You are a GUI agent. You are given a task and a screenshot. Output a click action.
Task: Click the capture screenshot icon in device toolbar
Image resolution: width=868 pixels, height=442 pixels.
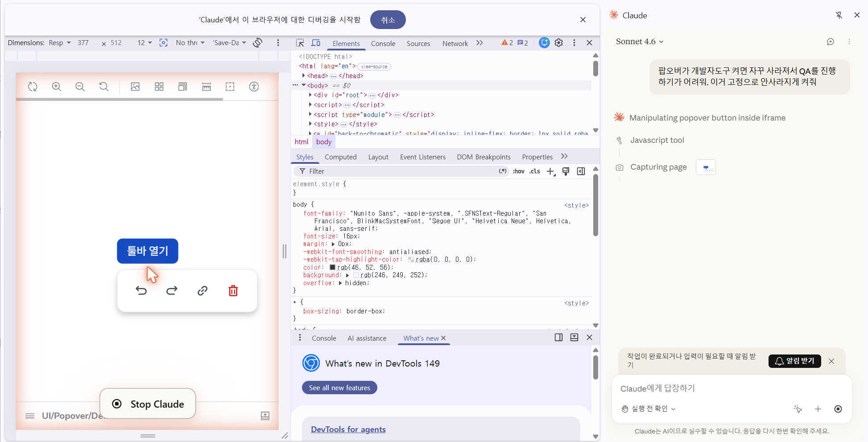(x=164, y=43)
